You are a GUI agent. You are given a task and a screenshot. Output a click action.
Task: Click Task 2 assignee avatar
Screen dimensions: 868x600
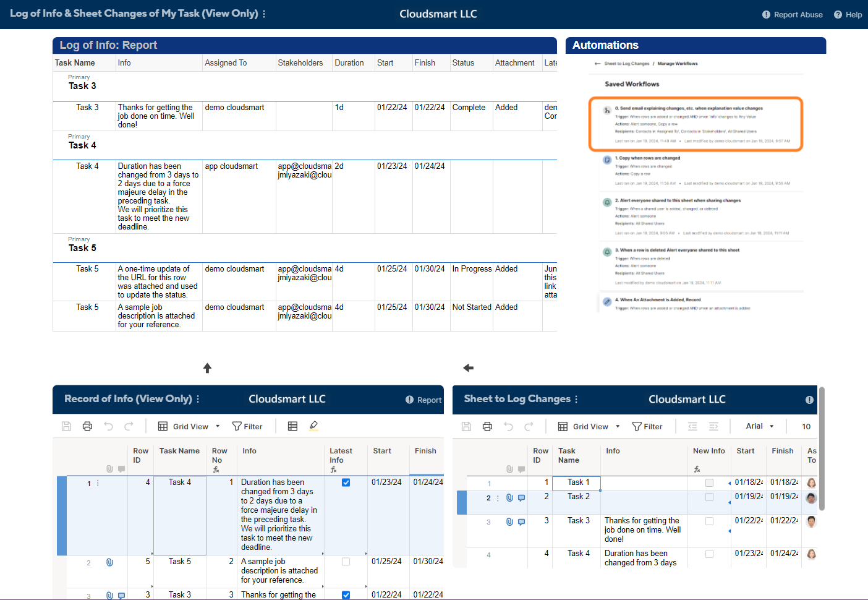(811, 497)
